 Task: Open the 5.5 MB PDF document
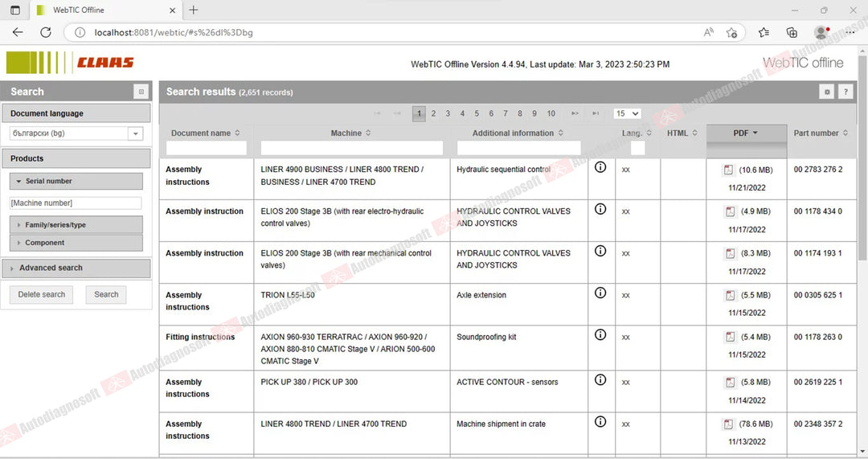pyautogui.click(x=730, y=296)
